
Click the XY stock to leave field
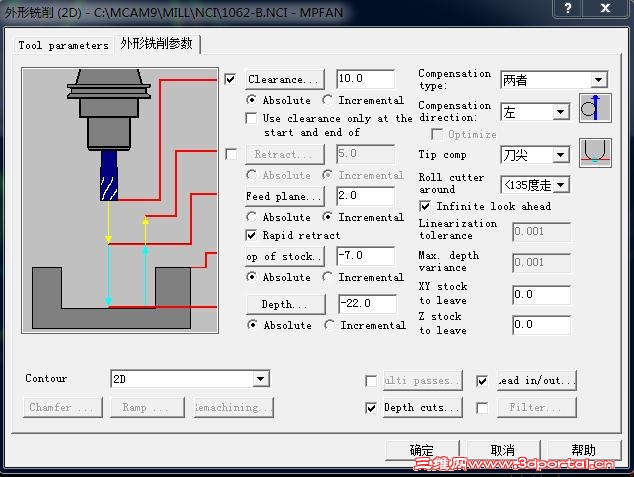(x=541, y=295)
